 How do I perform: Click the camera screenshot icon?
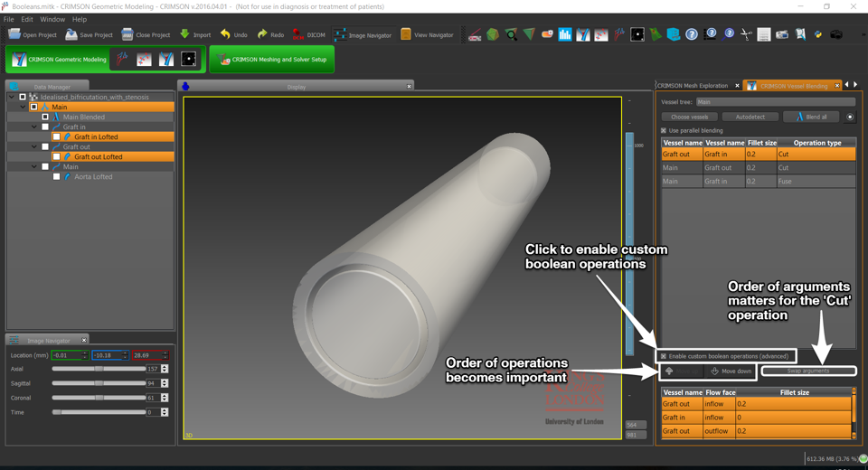point(782,34)
